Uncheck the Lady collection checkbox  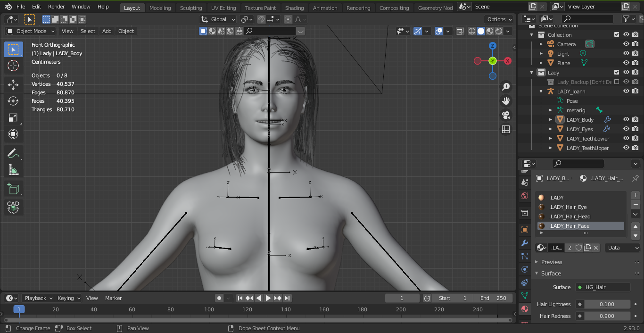[617, 73]
